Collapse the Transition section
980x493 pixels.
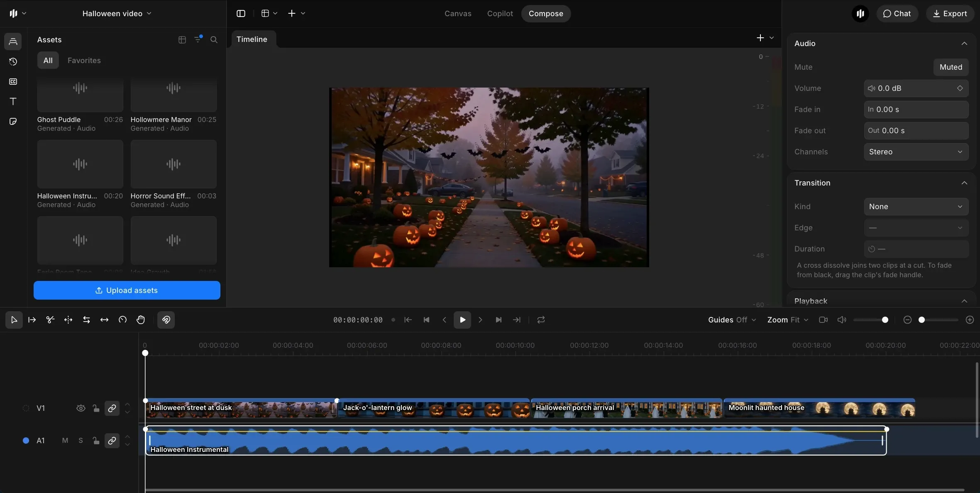[x=964, y=183]
